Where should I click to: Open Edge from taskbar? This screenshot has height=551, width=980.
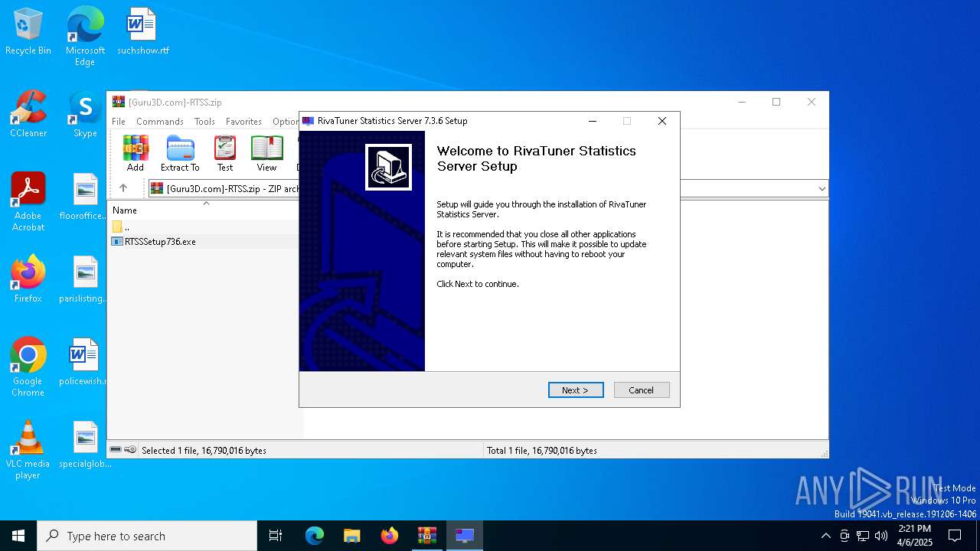coord(315,536)
